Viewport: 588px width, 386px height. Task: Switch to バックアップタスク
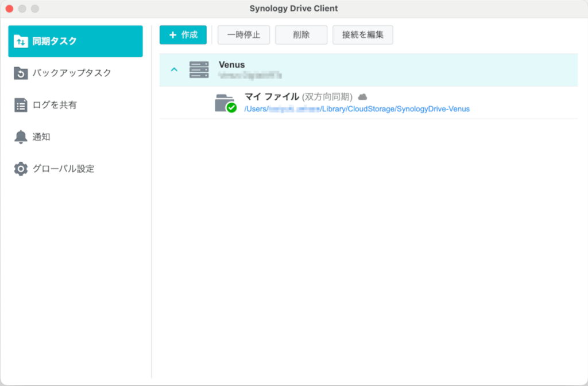click(75, 73)
